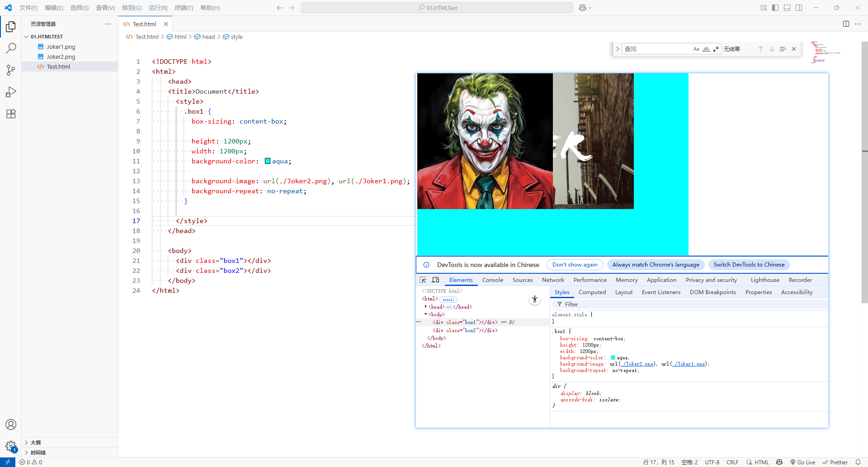Go to next find match
868x467 pixels.
[x=772, y=49]
